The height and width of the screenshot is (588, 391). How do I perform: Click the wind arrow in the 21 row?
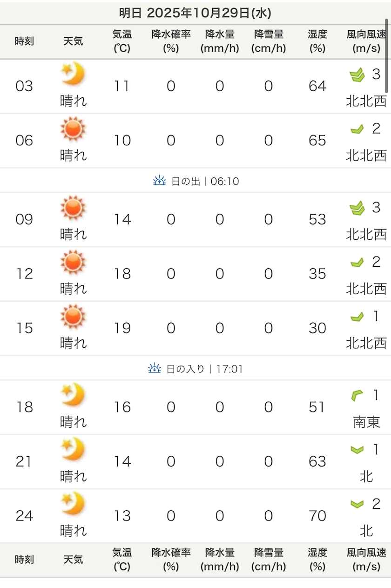pos(357,450)
